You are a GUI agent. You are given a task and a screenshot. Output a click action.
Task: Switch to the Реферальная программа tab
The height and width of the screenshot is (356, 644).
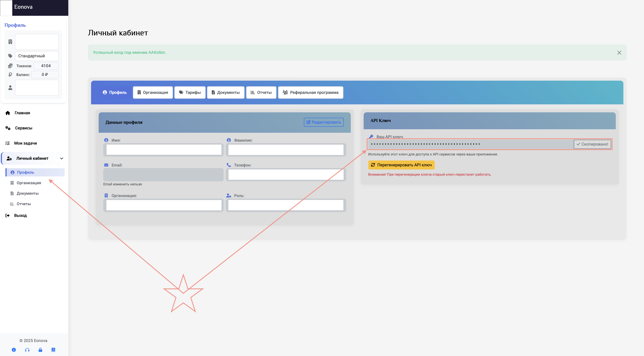coord(311,92)
